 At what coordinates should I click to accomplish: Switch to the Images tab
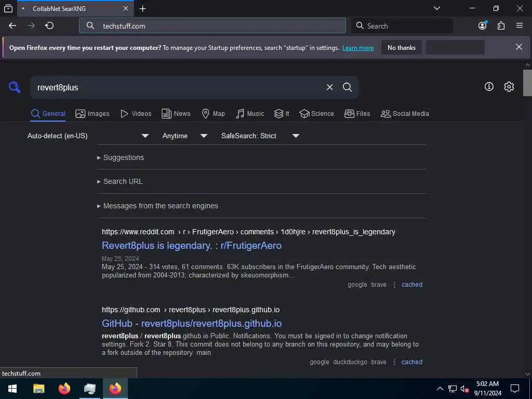92,114
